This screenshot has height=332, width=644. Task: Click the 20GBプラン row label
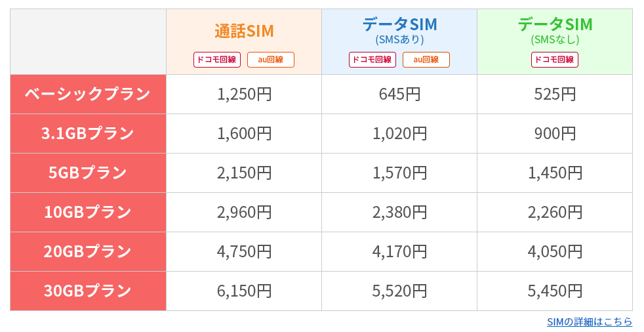click(x=88, y=252)
